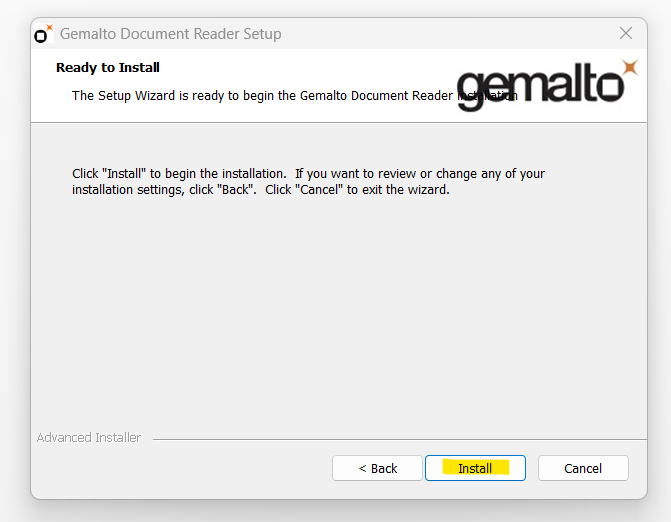Go back using the < Back button

click(377, 468)
